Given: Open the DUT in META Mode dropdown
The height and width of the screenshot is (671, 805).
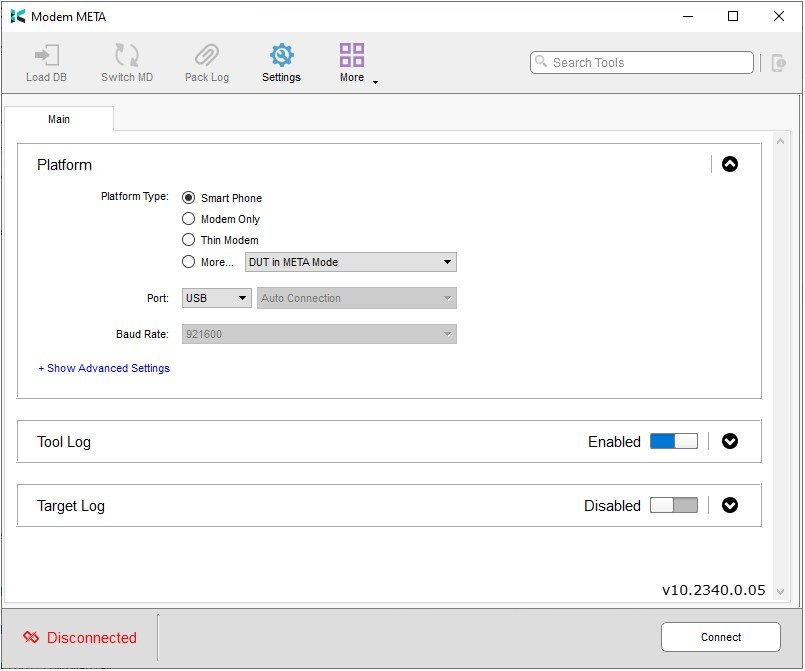Looking at the screenshot, I should coord(351,262).
